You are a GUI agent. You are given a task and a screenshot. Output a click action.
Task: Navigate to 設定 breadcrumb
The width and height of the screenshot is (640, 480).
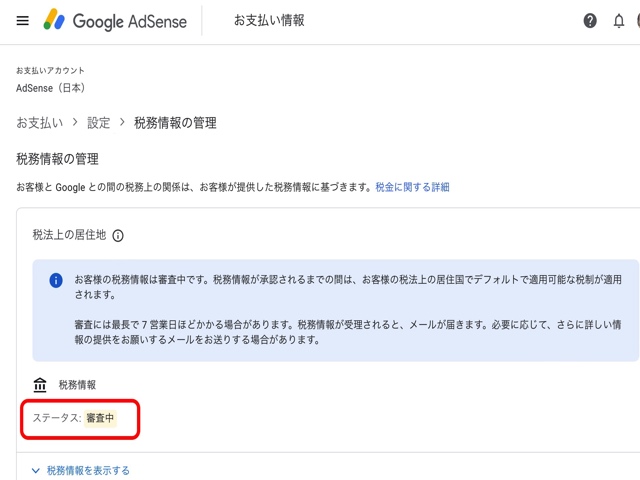pyautogui.click(x=98, y=123)
